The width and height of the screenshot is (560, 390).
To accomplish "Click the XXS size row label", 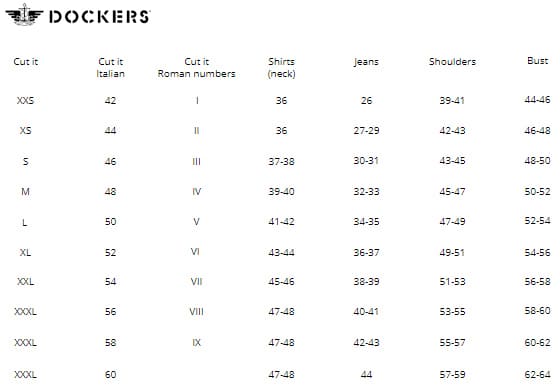I will tap(25, 100).
